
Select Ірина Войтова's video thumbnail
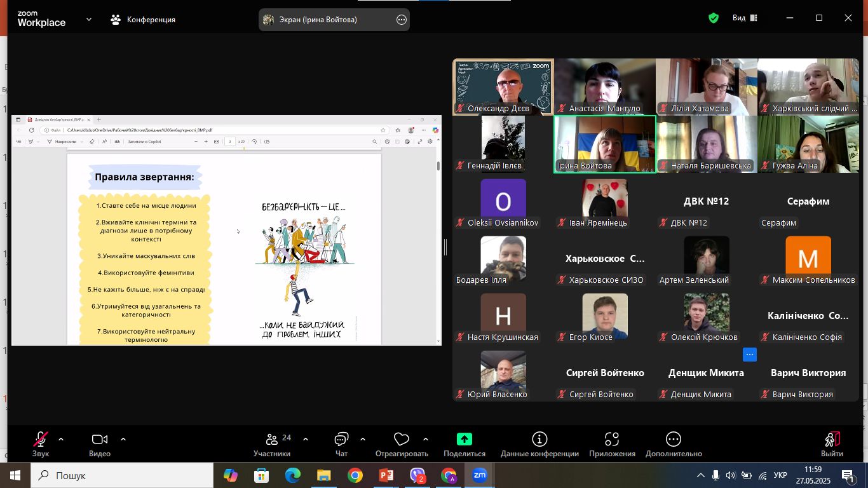point(605,143)
